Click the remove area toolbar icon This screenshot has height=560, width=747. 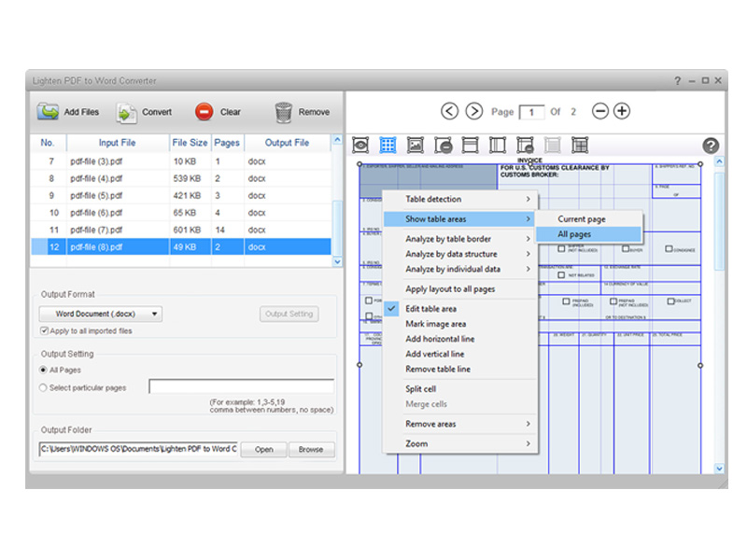point(444,145)
